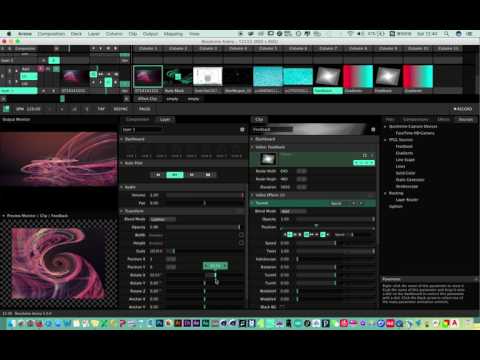The width and height of the screenshot is (480, 360).
Task: Trigger the green swirl clip in Column 2
Action: (178, 76)
